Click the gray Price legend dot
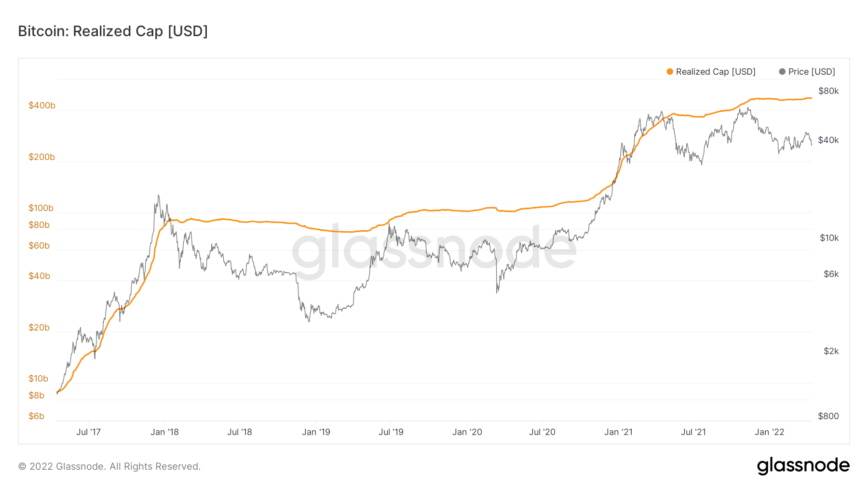Image resolution: width=868 pixels, height=488 pixels. click(x=782, y=72)
